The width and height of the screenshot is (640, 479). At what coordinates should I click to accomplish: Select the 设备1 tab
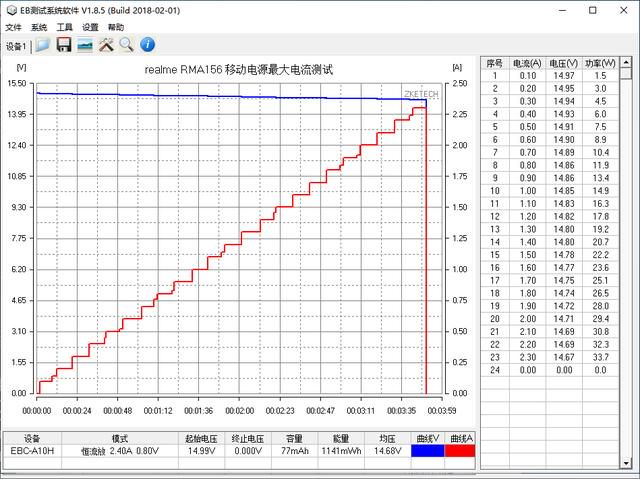[16, 47]
